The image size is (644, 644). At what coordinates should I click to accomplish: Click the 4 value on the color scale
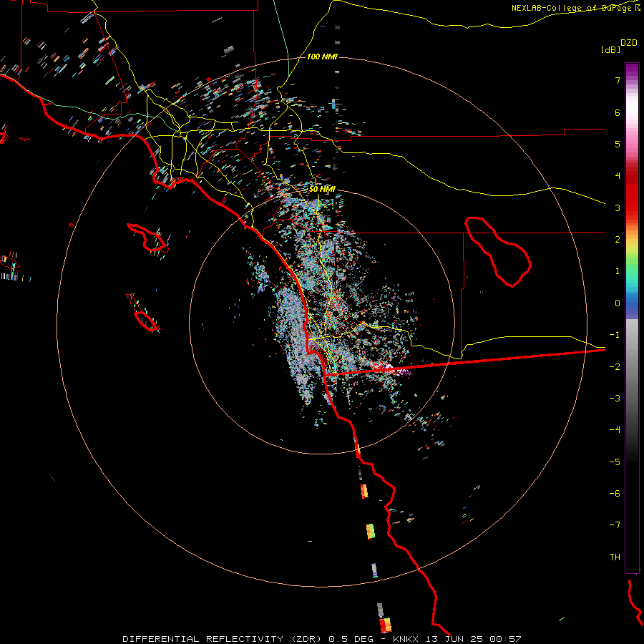(618, 176)
